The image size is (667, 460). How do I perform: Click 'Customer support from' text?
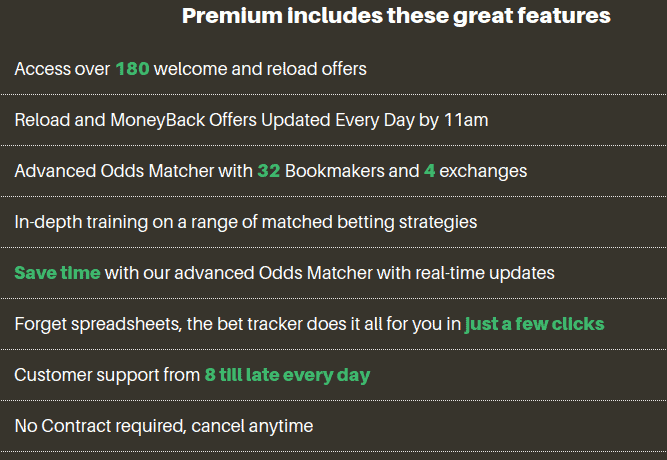[107, 376]
